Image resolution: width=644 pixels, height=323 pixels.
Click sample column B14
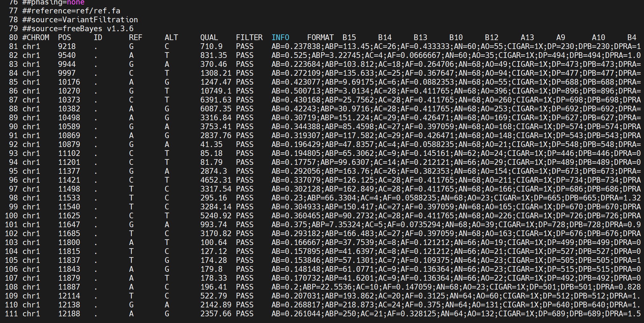click(x=385, y=38)
